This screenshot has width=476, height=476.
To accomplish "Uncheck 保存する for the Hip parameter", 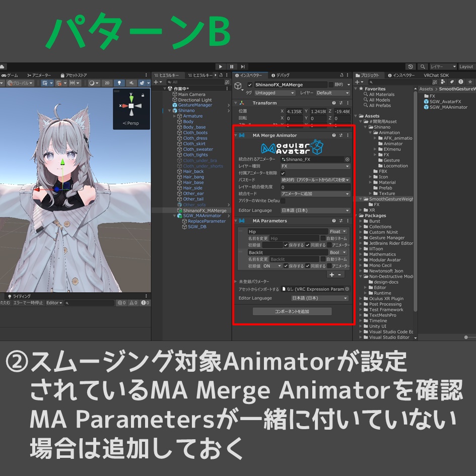I will pyautogui.click(x=287, y=245).
